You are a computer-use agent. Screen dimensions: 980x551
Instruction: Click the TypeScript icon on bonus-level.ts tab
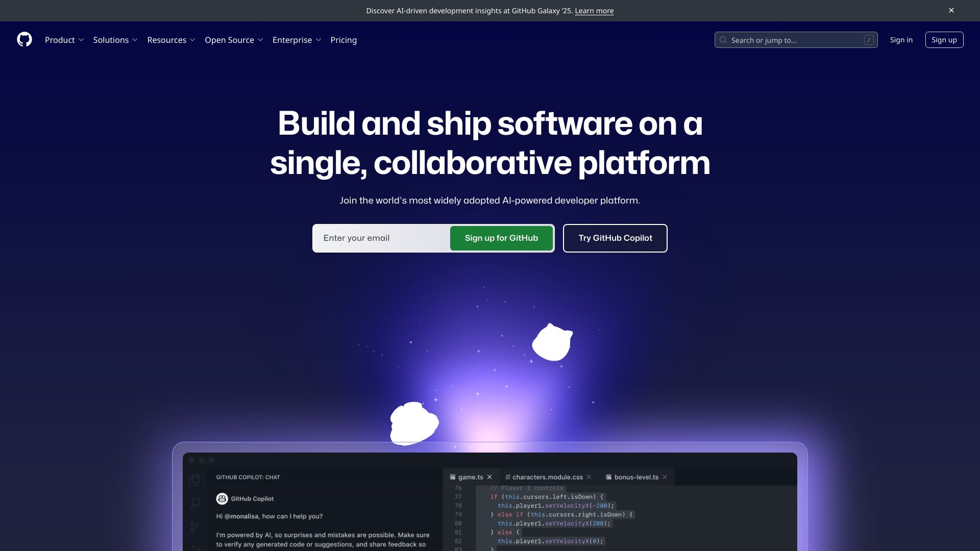pyautogui.click(x=608, y=477)
